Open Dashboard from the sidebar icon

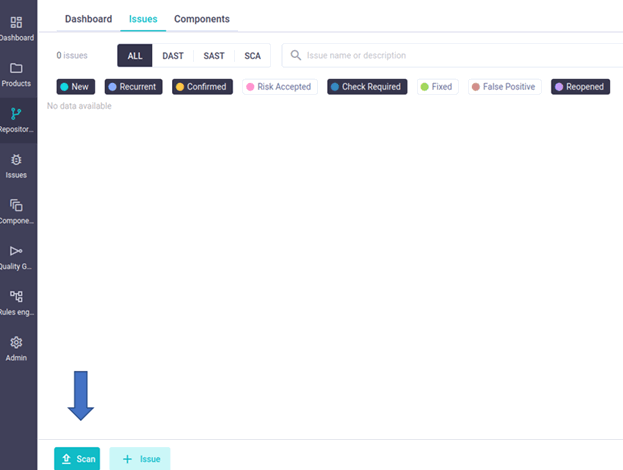pyautogui.click(x=16, y=22)
